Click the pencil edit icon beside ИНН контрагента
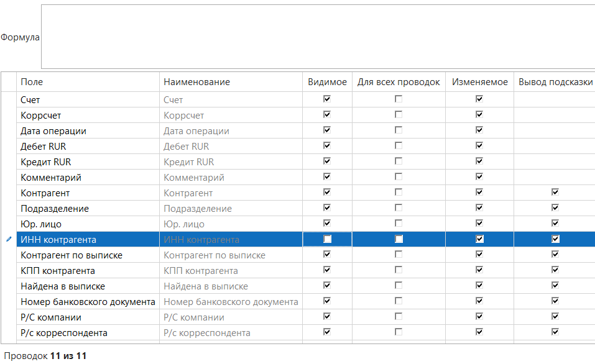The image size is (595, 364). 8,239
